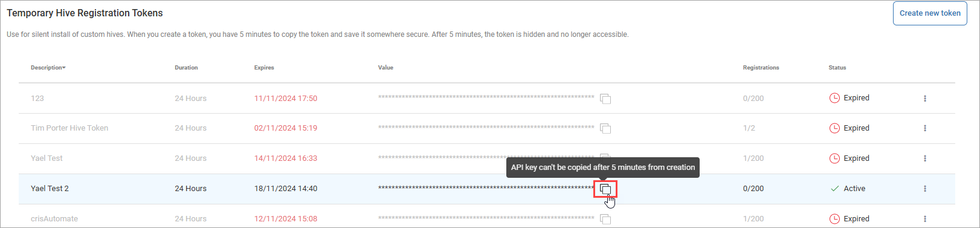This screenshot has width=980, height=228.
Task: Click the Duration column header
Action: (x=186, y=68)
